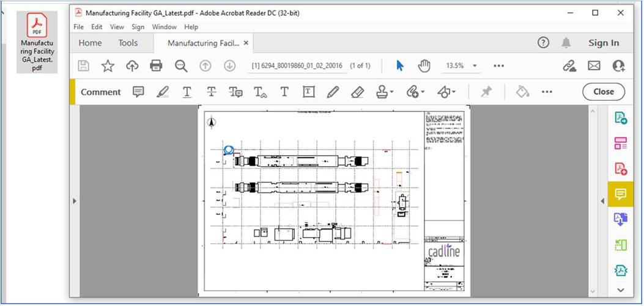Viewport: 644px width, 306px height.
Task: Select the underline text tool
Action: click(187, 92)
